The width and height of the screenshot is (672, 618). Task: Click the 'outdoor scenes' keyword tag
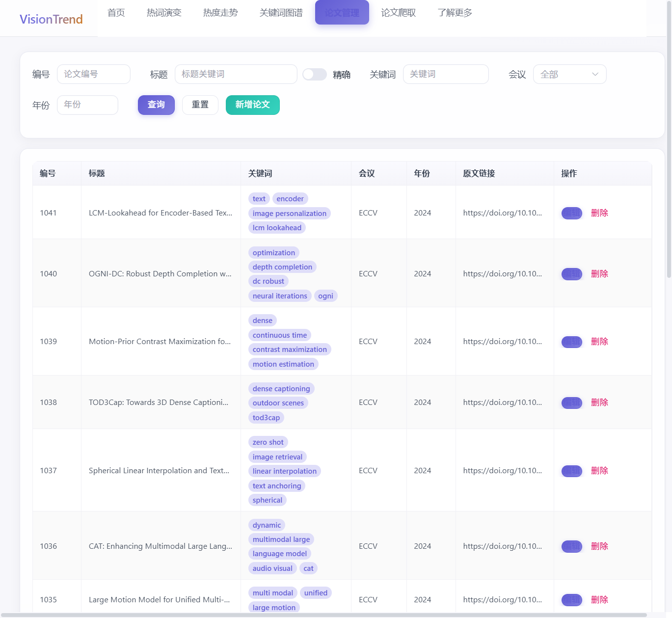pyautogui.click(x=278, y=403)
